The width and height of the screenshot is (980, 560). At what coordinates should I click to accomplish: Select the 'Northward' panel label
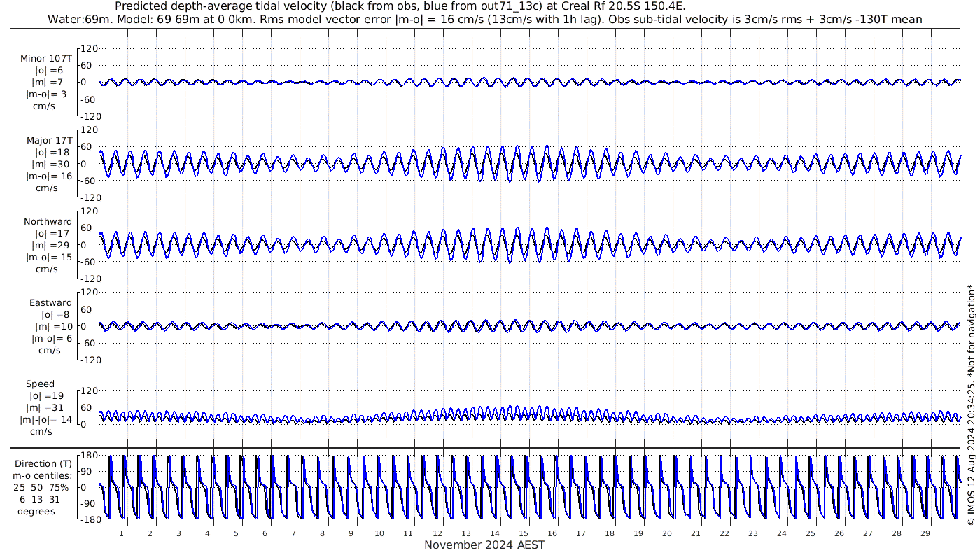click(x=48, y=221)
